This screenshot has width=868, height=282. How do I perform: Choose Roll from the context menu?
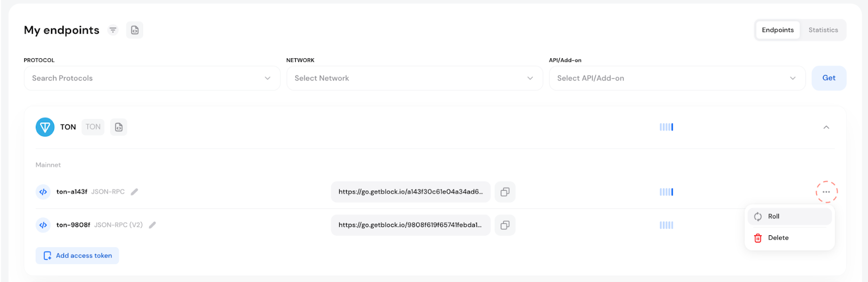[x=790, y=216]
